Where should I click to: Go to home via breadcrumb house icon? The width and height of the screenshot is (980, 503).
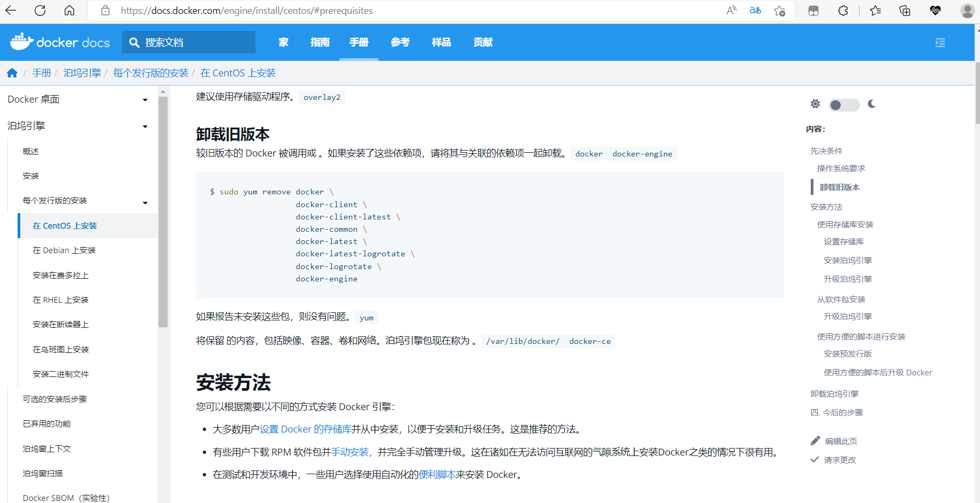tap(12, 73)
